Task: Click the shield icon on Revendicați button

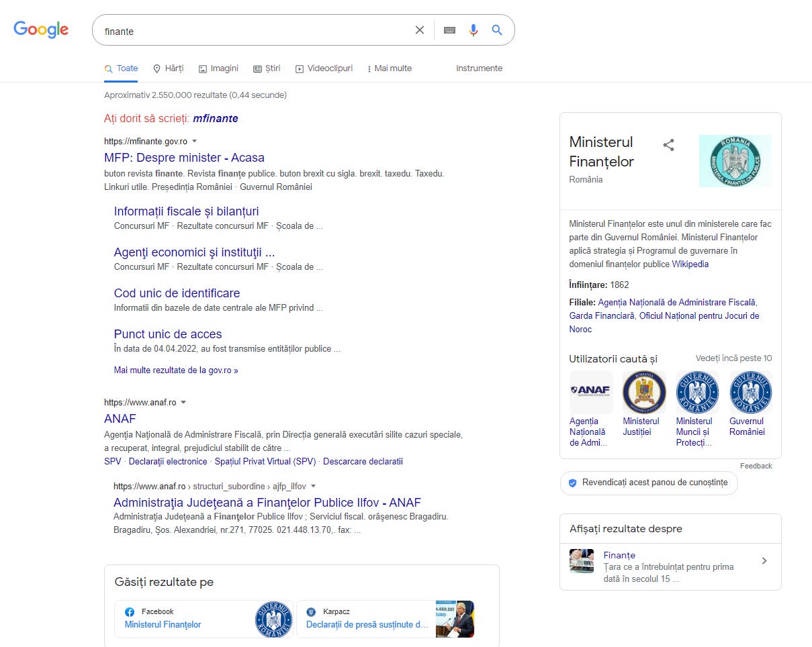Action: (572, 483)
